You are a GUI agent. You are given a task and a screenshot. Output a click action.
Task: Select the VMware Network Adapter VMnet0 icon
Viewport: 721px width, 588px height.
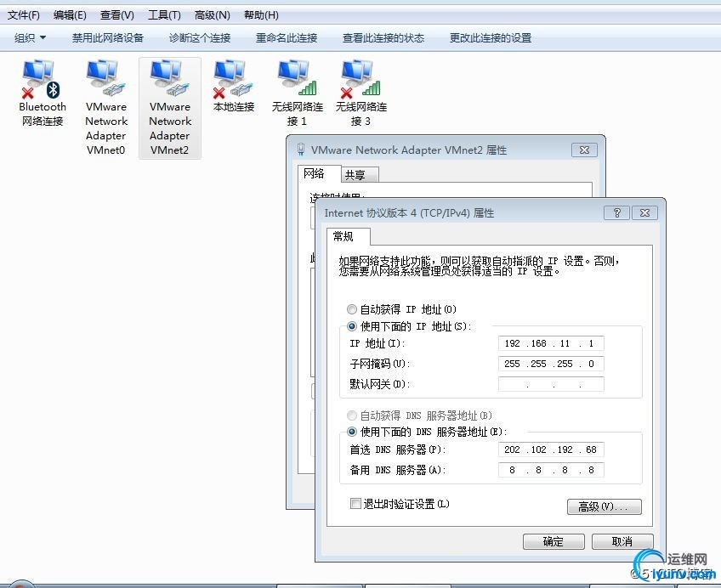[106, 108]
